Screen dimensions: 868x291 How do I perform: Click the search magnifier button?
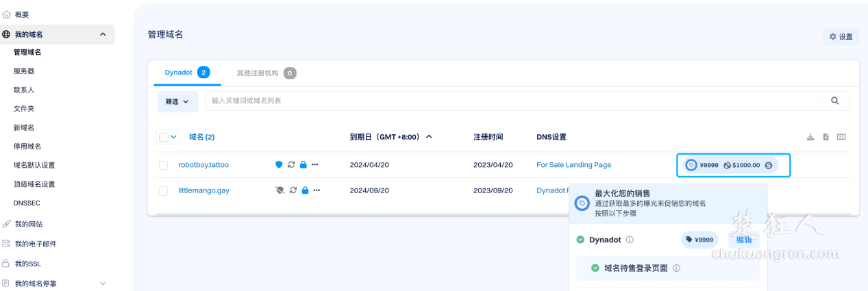pos(834,101)
